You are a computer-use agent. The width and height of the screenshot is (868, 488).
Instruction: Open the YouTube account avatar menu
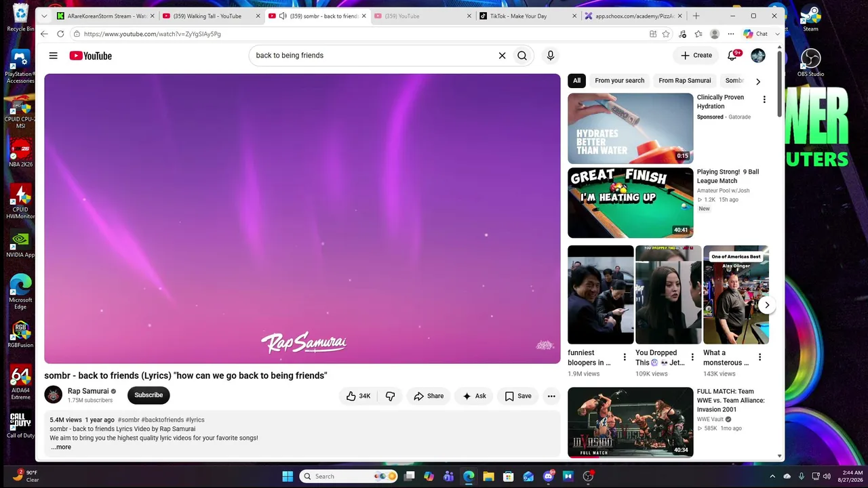pos(758,56)
